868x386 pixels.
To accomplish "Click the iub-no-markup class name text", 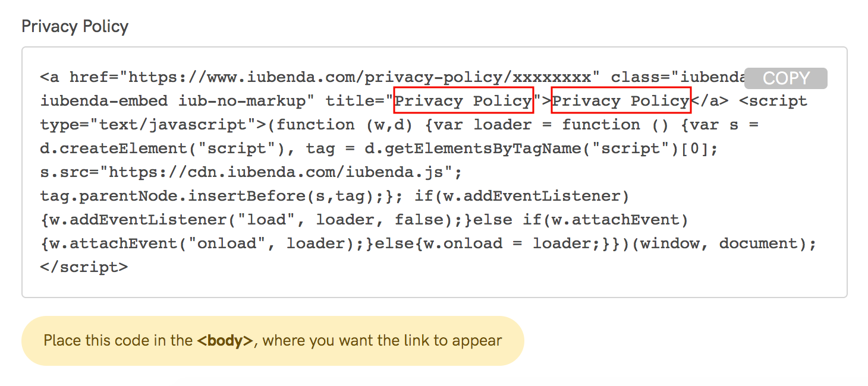I will tap(238, 100).
